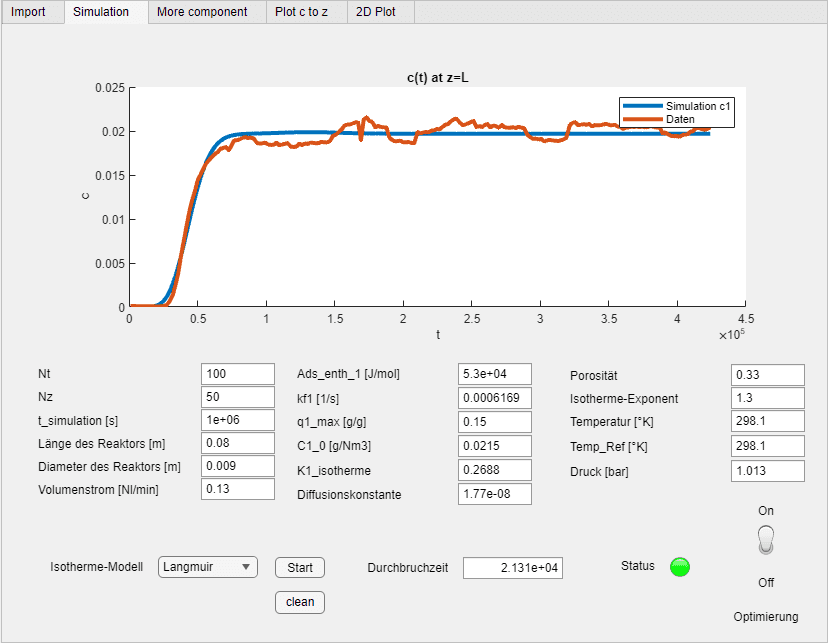Click the Diffusionskonstante value field
Screen dimensions: 828x643
(x=494, y=494)
